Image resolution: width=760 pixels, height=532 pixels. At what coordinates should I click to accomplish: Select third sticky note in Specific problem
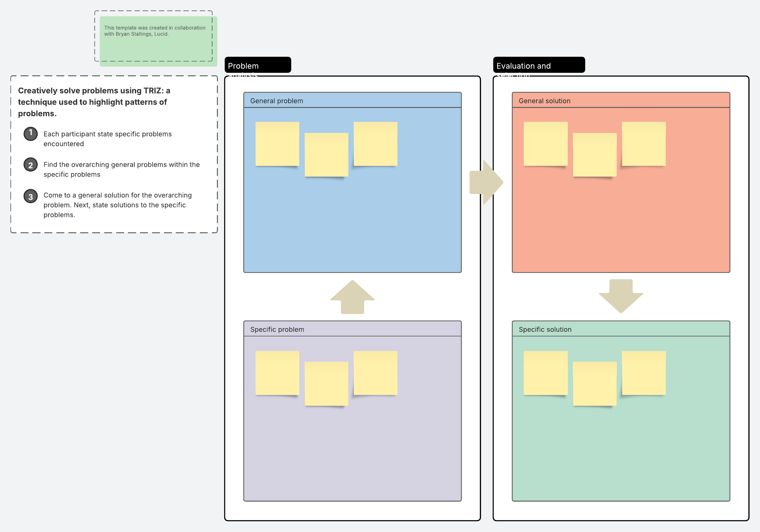pos(375,373)
